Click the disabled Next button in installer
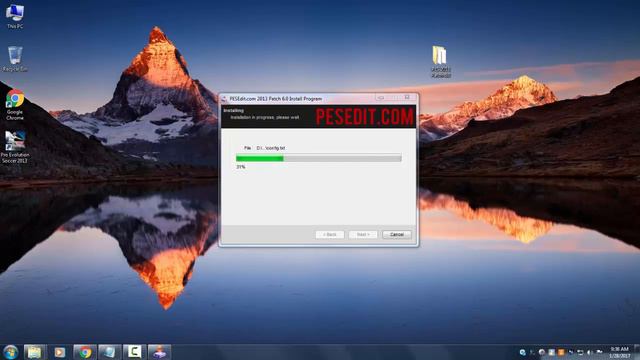 363,235
